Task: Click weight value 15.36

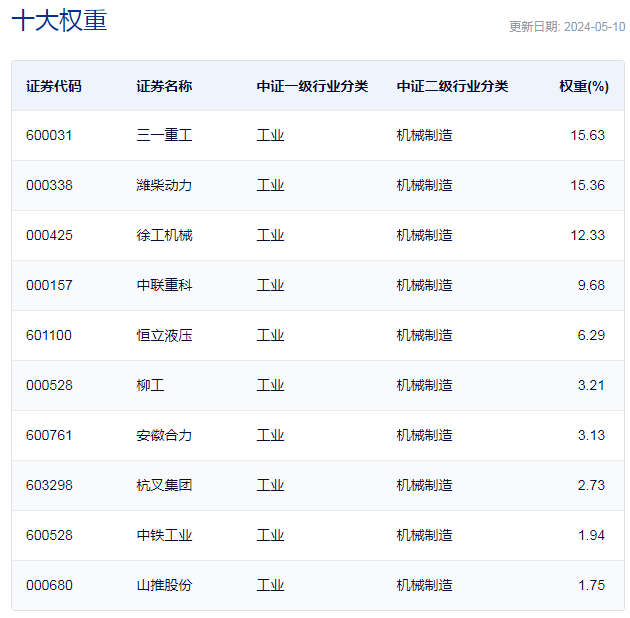Action: click(587, 185)
